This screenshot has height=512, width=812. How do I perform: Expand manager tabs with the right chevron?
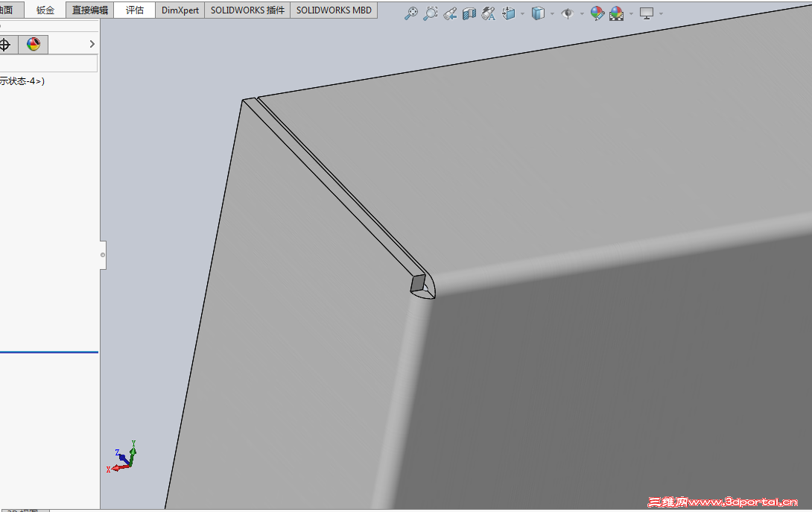pos(92,44)
